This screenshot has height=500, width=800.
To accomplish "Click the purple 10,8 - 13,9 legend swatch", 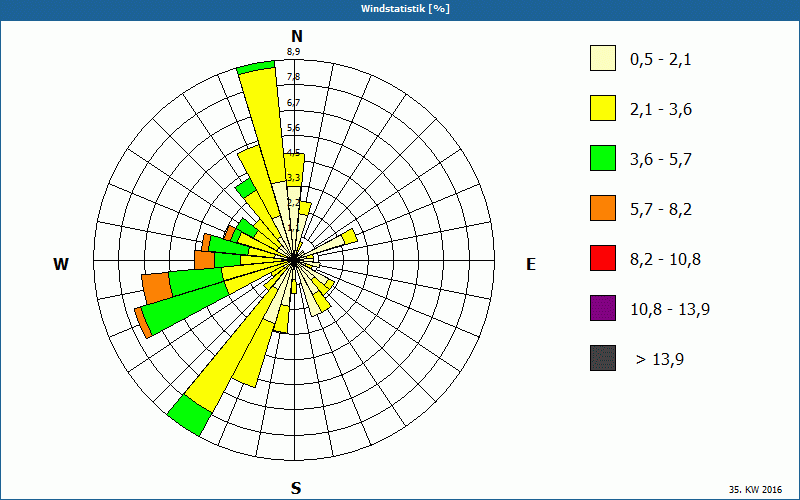I will (603, 308).
